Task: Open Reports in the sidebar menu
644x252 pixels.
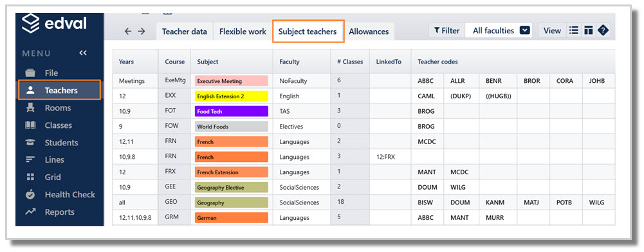Action: [x=60, y=212]
